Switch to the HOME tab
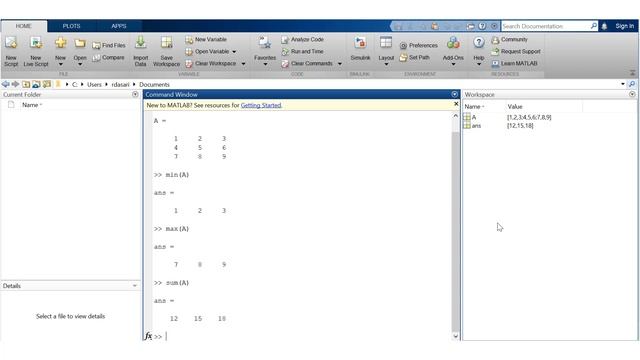Image resolution: width=640 pixels, height=360 pixels. [x=24, y=26]
